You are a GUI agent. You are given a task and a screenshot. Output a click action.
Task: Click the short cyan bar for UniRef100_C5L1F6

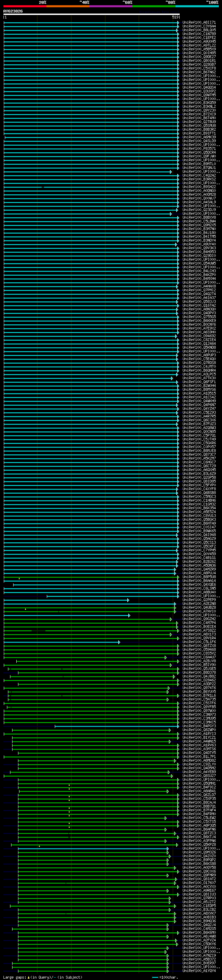62,642
